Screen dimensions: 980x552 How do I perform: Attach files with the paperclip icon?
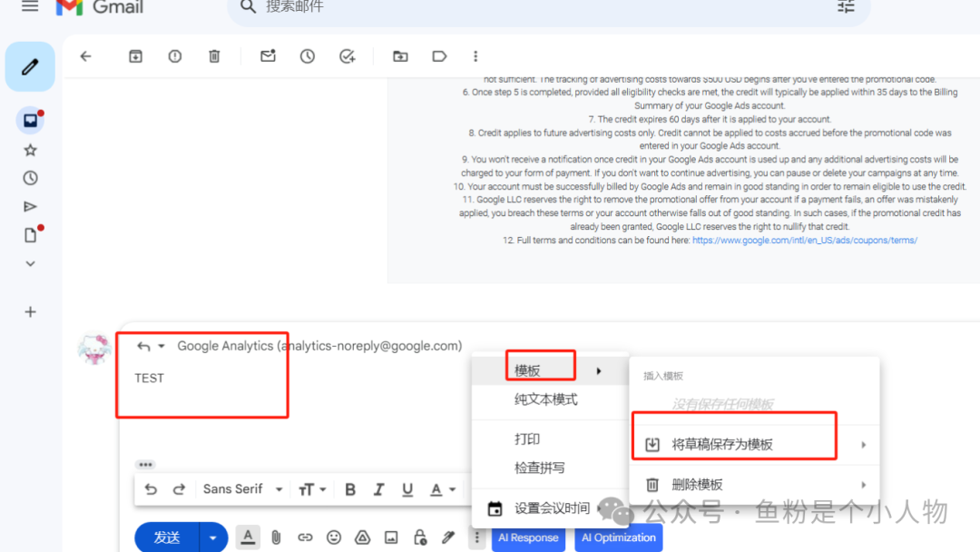coord(275,537)
